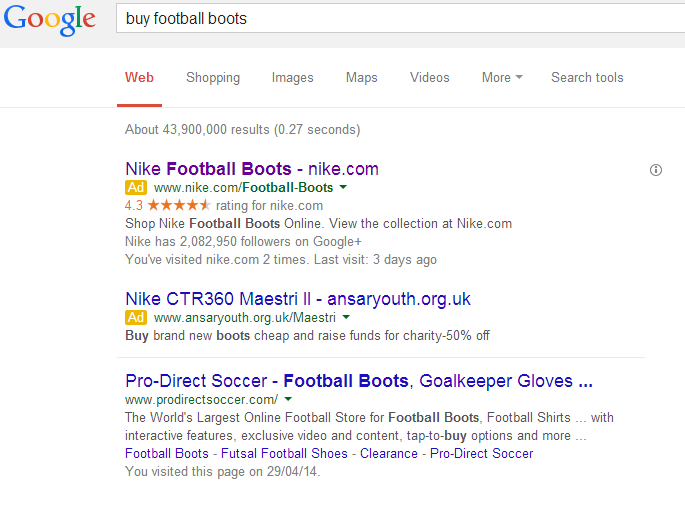Screen dimensions: 685x507
Task: Click the www.ansaryouth.org.uk/Maestri URL text
Action: click(x=245, y=318)
